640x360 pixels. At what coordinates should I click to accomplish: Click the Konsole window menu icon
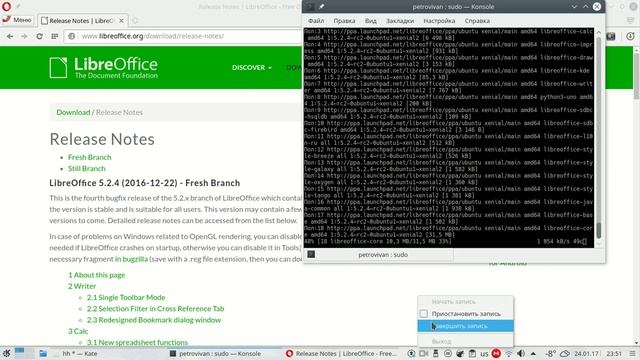[311, 7]
